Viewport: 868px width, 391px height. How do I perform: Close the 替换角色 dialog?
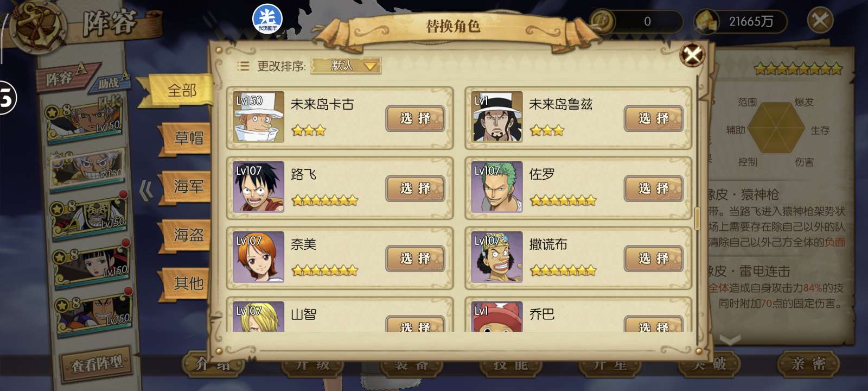[x=693, y=54]
